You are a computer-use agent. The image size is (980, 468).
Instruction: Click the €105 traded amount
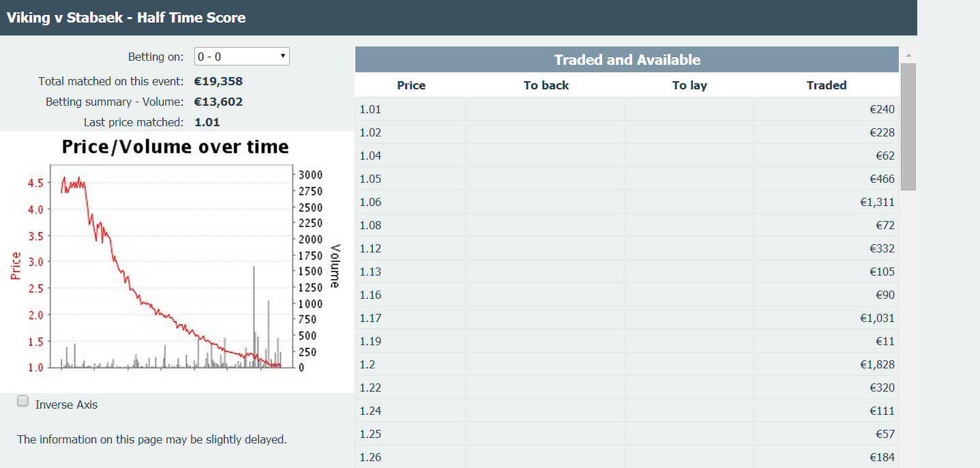(882, 272)
